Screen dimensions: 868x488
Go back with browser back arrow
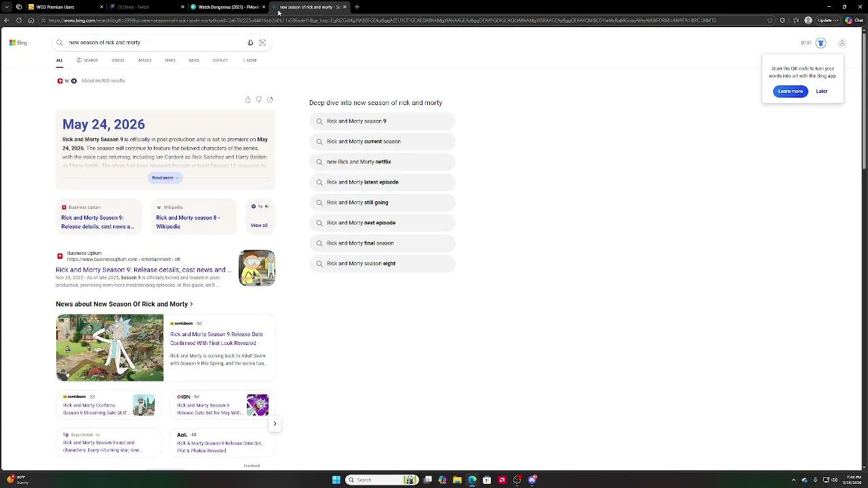point(7,20)
